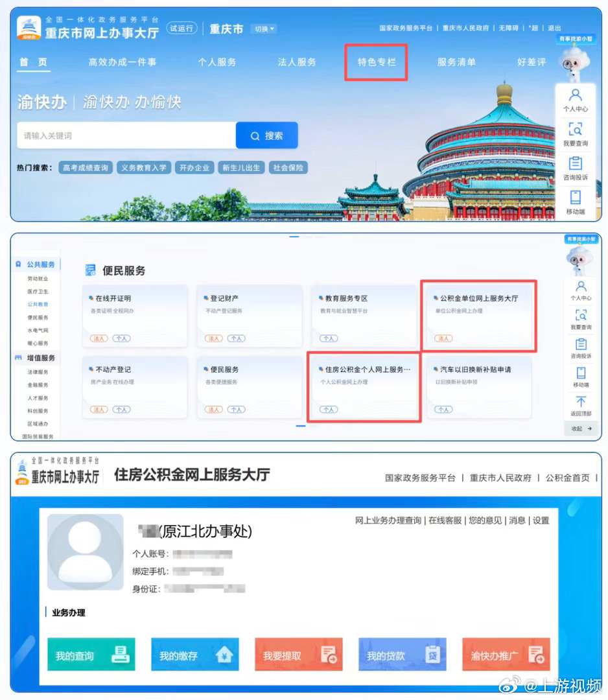Open the 个人服务 menu
Viewport: 608px width, 700px height.
click(x=217, y=62)
